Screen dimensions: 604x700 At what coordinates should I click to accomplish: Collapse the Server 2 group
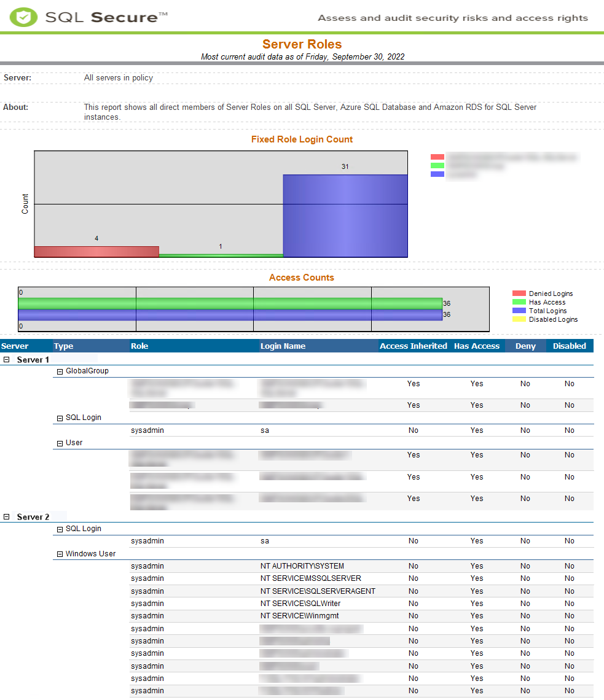7,516
